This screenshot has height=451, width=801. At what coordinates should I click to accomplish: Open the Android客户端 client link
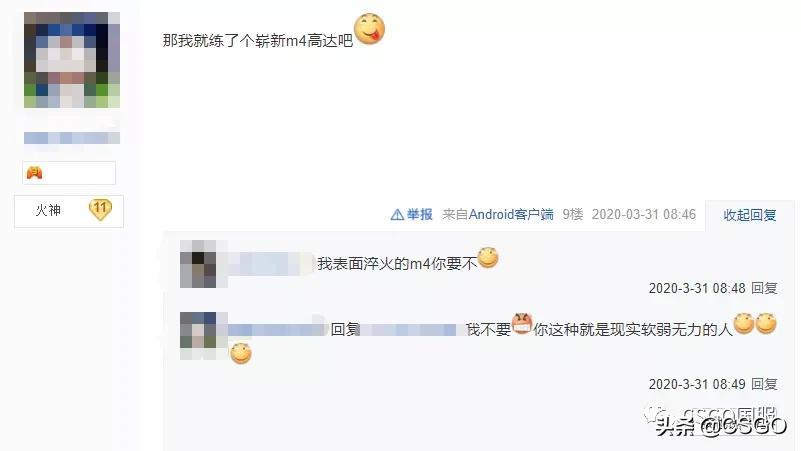[x=511, y=215]
